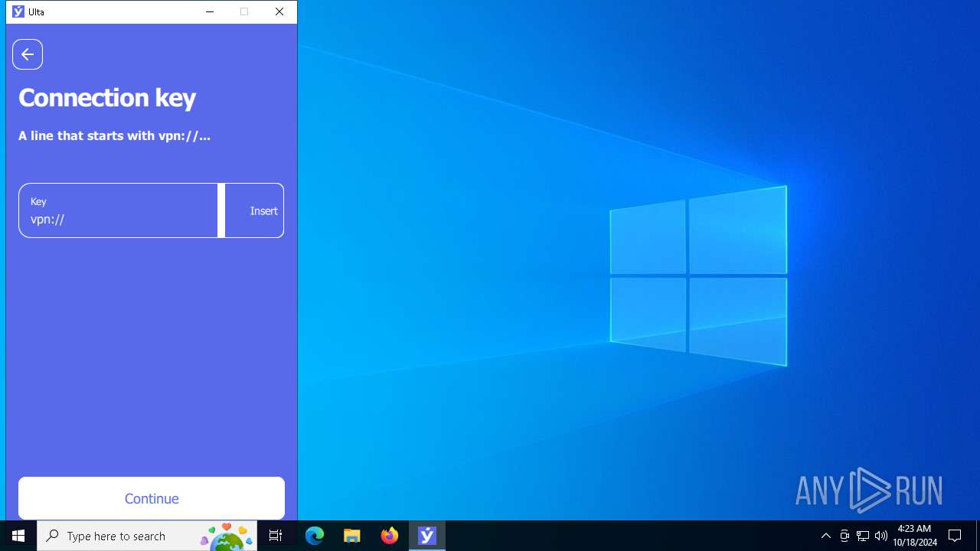This screenshot has width=980, height=551.
Task: Click the Key input field
Action: (119, 210)
